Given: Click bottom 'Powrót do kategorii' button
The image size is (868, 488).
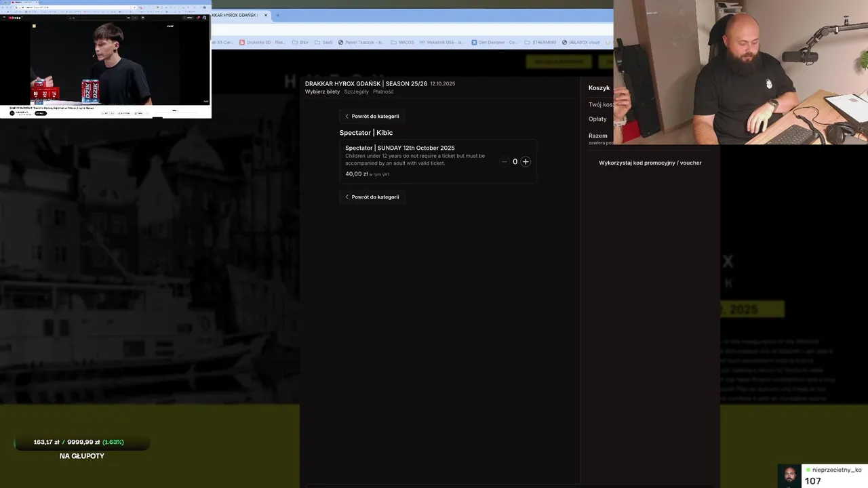Looking at the screenshot, I should [372, 197].
